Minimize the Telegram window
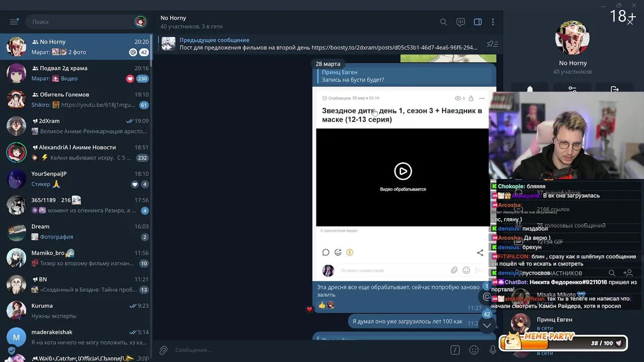 (x=603, y=6)
